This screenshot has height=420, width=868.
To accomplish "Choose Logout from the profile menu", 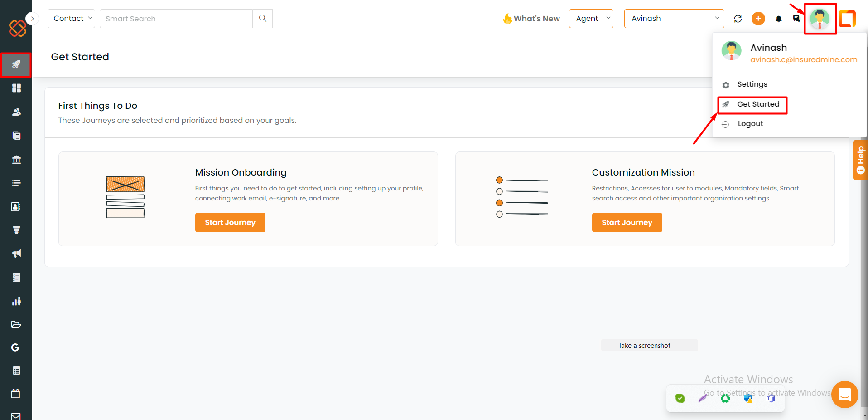I will pos(750,124).
